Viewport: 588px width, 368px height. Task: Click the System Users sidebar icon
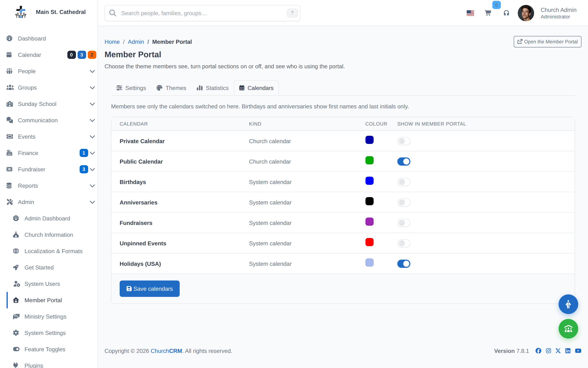[x=16, y=284]
